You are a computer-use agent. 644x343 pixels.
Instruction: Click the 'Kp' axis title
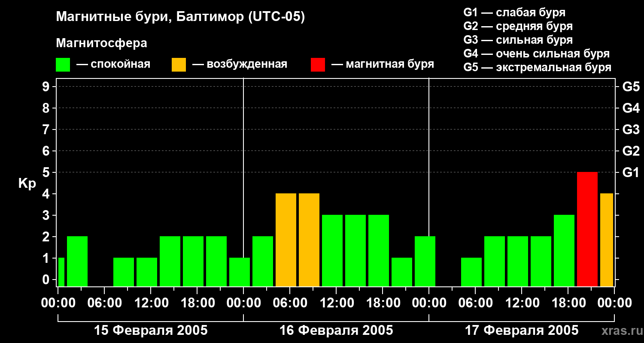(x=27, y=184)
